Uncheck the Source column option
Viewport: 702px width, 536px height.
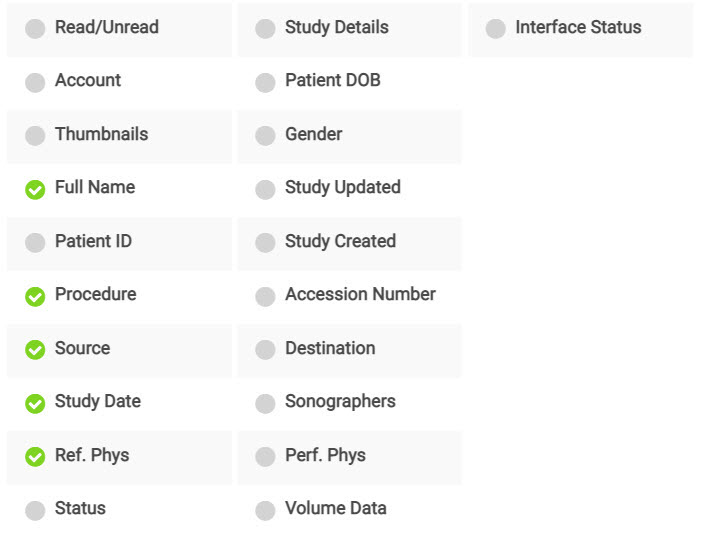(35, 350)
